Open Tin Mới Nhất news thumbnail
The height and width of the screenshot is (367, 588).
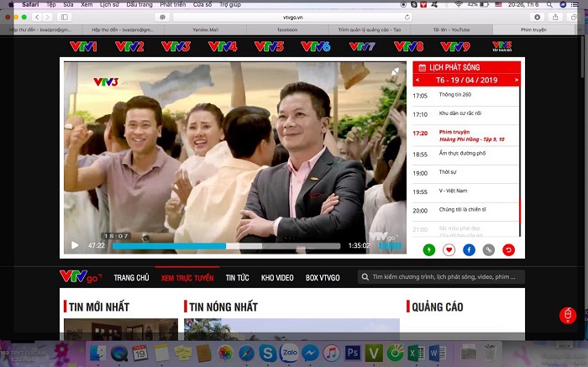pos(121,329)
